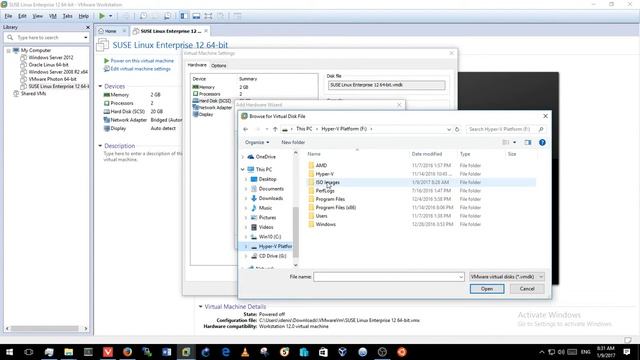Click Edit virtual machine settings link
Image resolution: width=640 pixels, height=360 pixels.
point(140,69)
